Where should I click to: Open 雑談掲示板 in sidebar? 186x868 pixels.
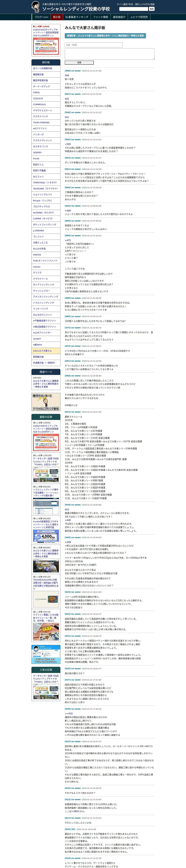[x=46, y=75]
